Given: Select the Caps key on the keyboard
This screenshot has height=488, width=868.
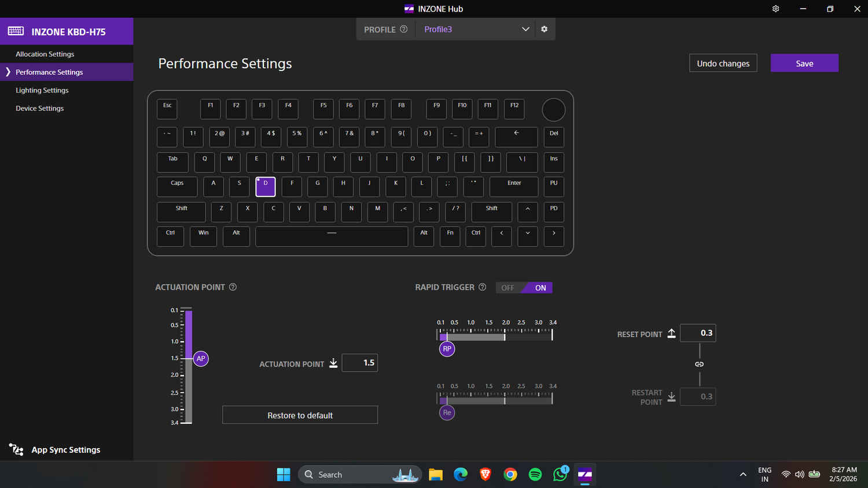Looking at the screenshot, I should point(177,186).
